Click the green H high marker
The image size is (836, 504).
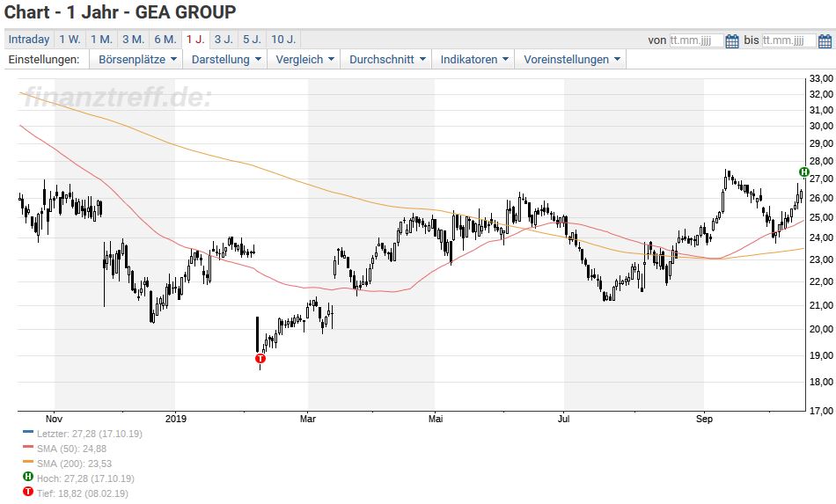tap(804, 172)
